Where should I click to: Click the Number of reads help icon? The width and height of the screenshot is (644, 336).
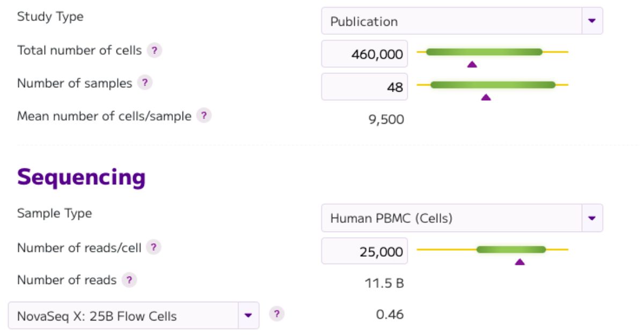pos(130,279)
